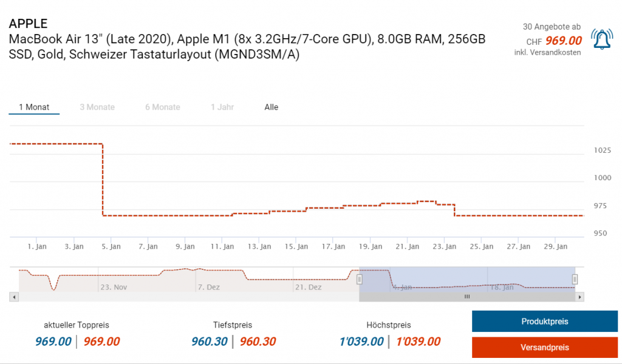Click the CHF 969.00 offer price
This screenshot has width=622, height=364.
562,41
